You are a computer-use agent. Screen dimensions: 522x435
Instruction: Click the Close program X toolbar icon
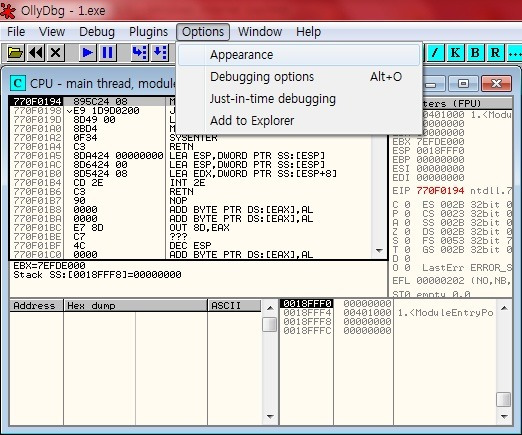pos(56,53)
